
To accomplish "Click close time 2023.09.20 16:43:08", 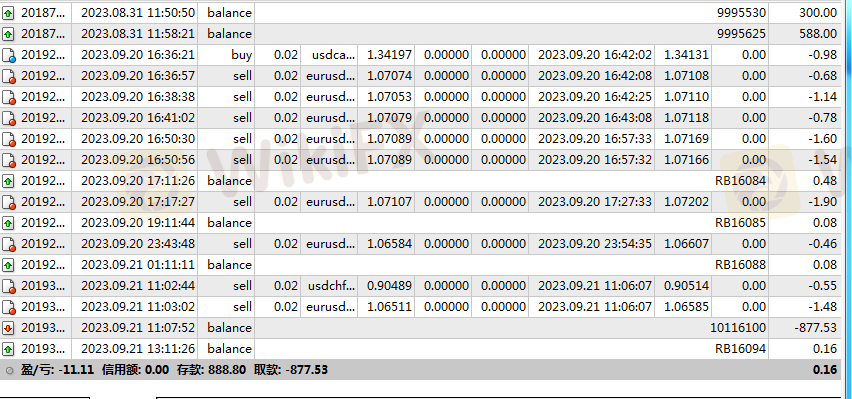I will coord(594,118).
